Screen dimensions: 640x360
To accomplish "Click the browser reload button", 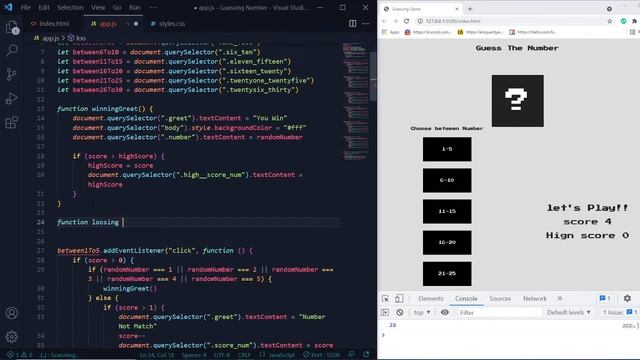I will pyautogui.click(x=407, y=21).
